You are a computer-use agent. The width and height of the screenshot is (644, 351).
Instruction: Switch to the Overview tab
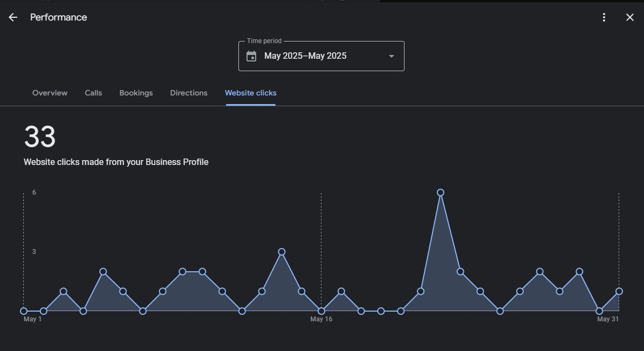coord(50,93)
